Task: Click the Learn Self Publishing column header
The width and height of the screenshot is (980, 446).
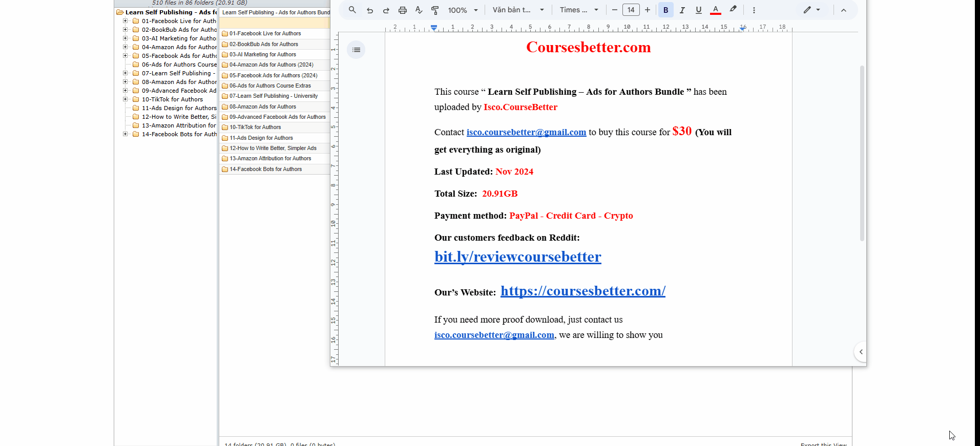Action: coord(275,12)
